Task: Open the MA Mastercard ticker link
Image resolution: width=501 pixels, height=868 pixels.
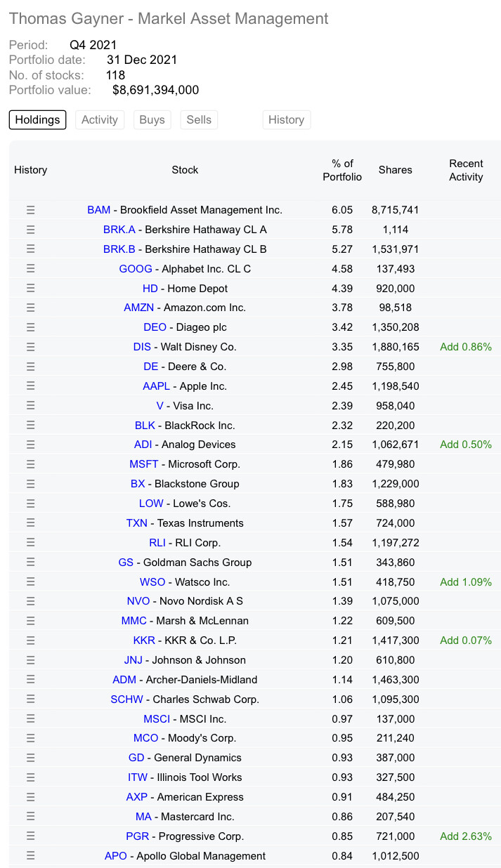Action: coord(143,817)
